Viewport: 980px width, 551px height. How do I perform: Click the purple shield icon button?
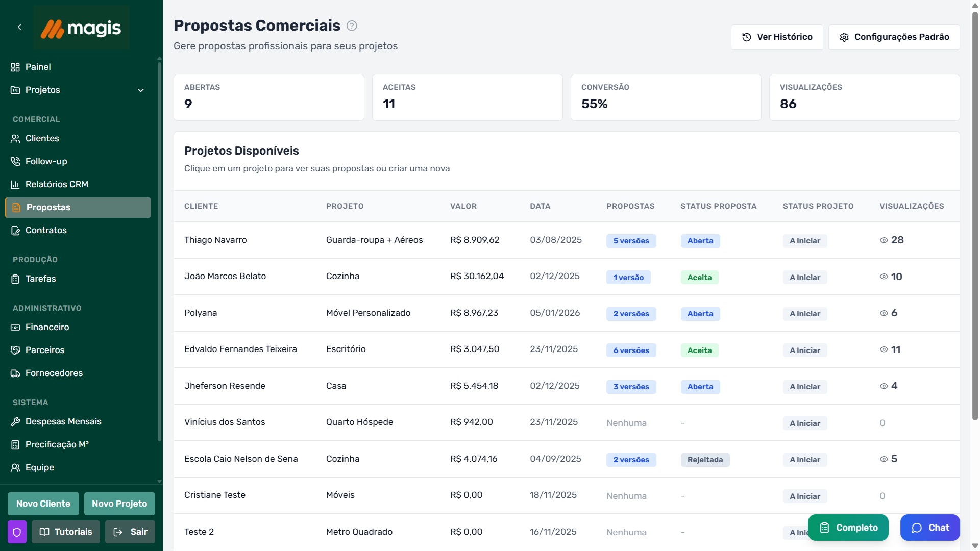tap(17, 532)
